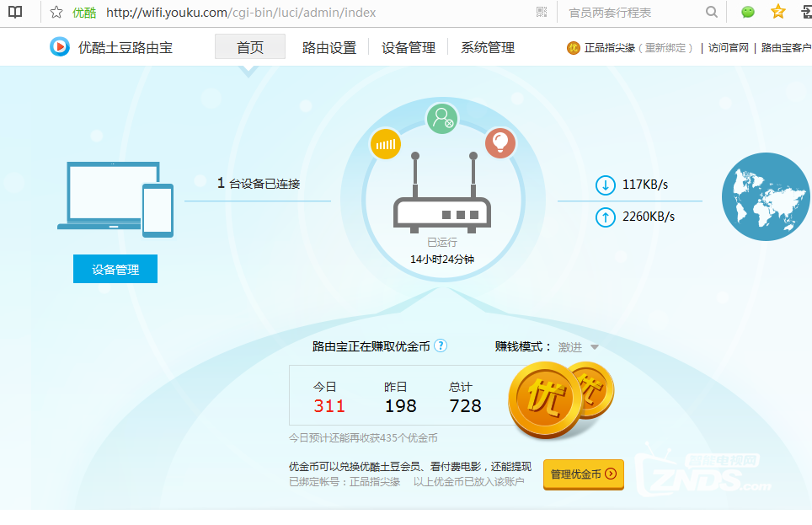Image resolution: width=812 pixels, height=525 pixels.
Task: Open the red light bulb icon
Action: pos(500,142)
